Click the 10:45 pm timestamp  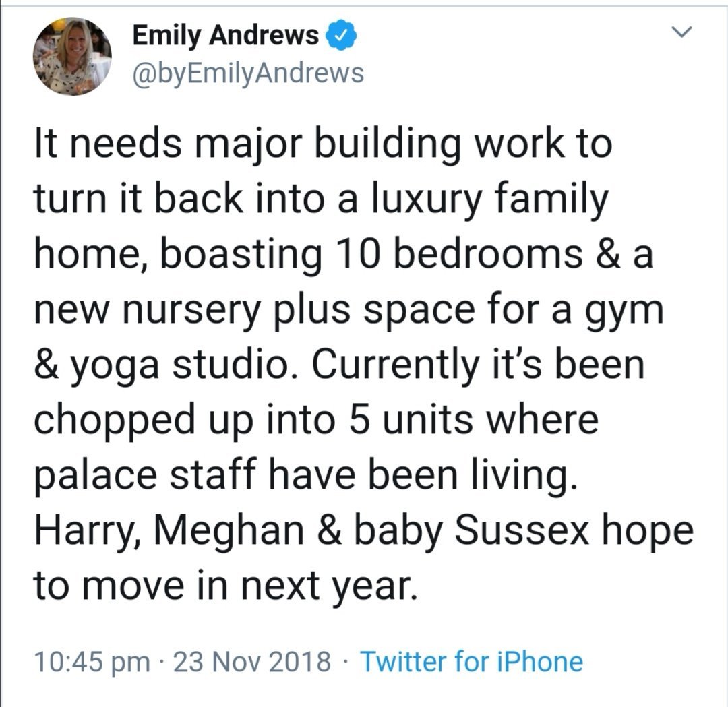[x=92, y=661]
